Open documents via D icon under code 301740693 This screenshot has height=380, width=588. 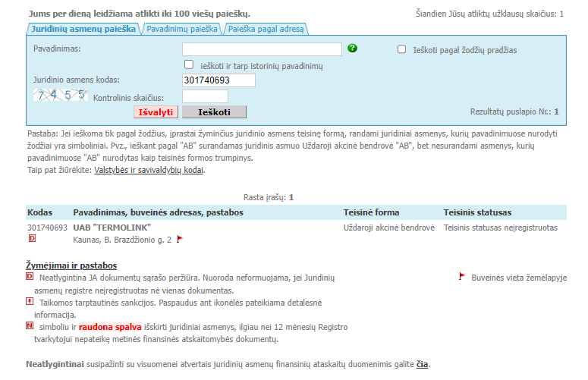(x=32, y=239)
